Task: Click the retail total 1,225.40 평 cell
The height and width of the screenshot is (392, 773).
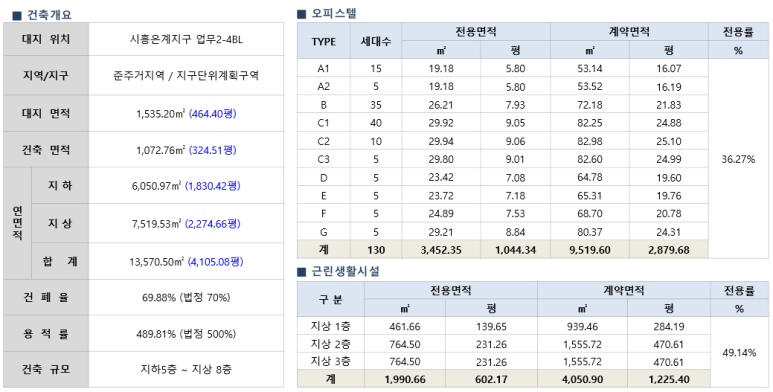Action: (668, 379)
